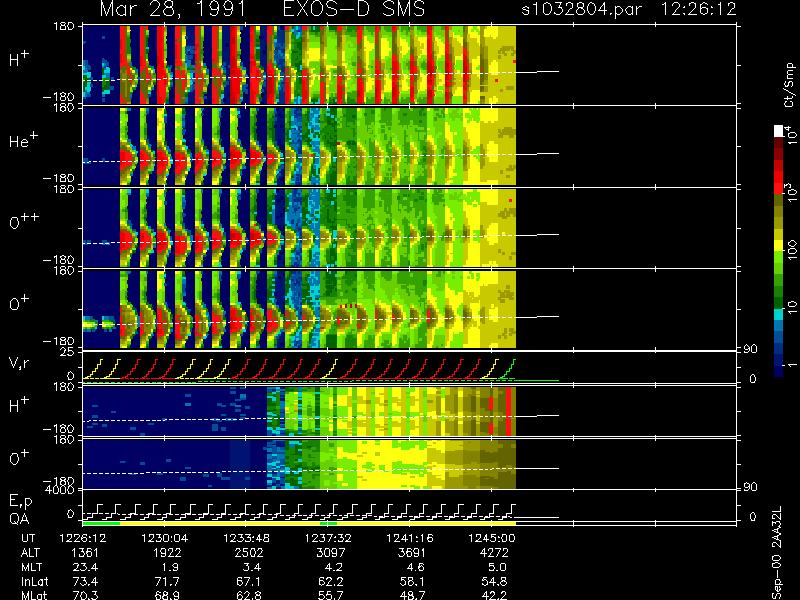Select the "EXOS-D SMS" title text
Image resolution: width=800 pixels, height=600 pixels.
coord(354,9)
